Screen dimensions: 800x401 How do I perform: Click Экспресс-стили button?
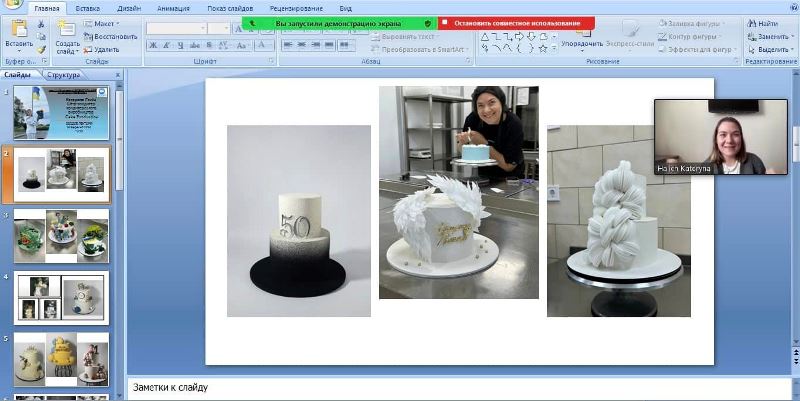(630, 36)
